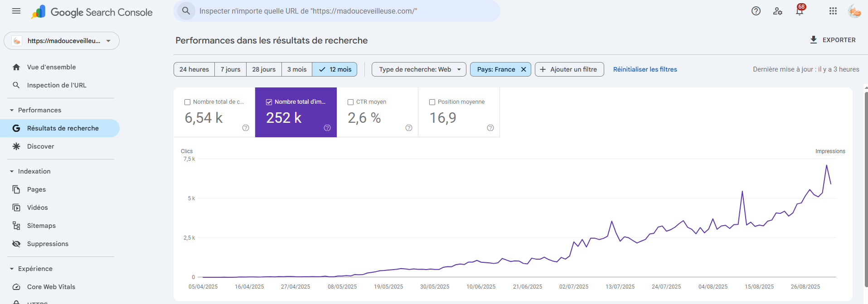Collapse the Indexation section

point(12,171)
